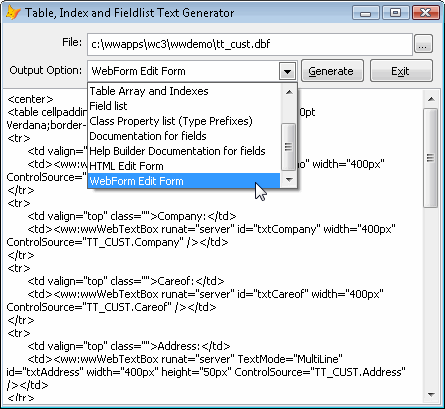Viewport: 445px width, 409px height.
Task: Click the fox application icon in title bar
Action: click(13, 13)
